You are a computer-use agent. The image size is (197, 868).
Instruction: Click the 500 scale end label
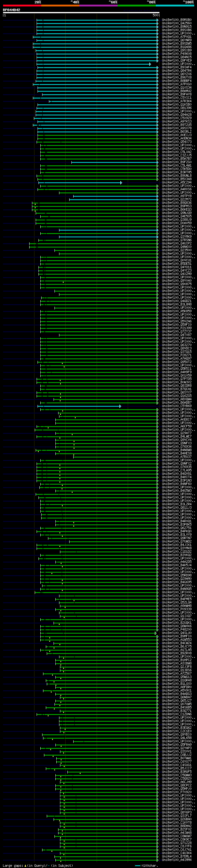coord(155,15)
